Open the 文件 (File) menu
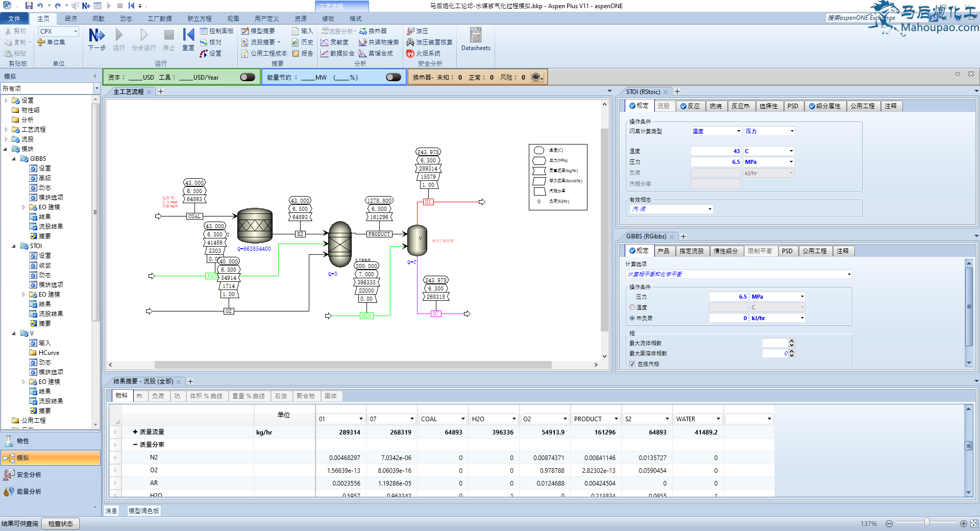 click(x=15, y=18)
